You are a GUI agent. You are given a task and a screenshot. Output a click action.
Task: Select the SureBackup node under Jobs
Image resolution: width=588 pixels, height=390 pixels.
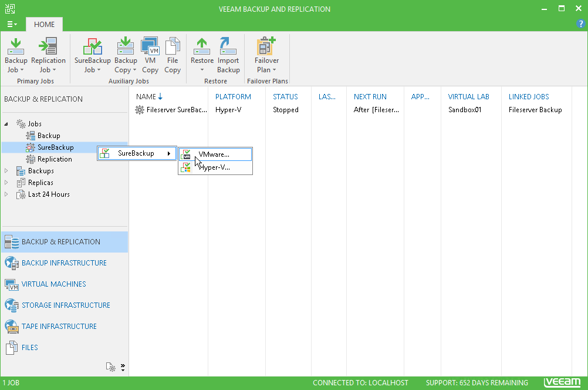pos(56,147)
